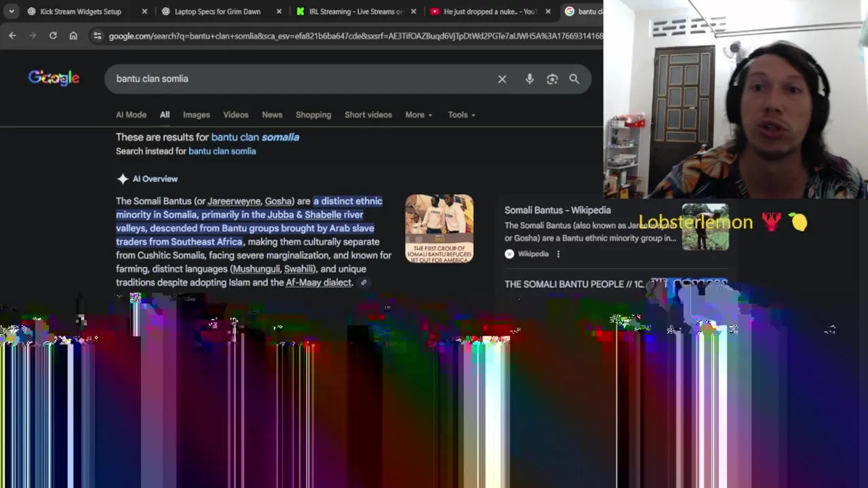Click the Mushunguli underlined term
This screenshot has width=868, height=488.
256,269
